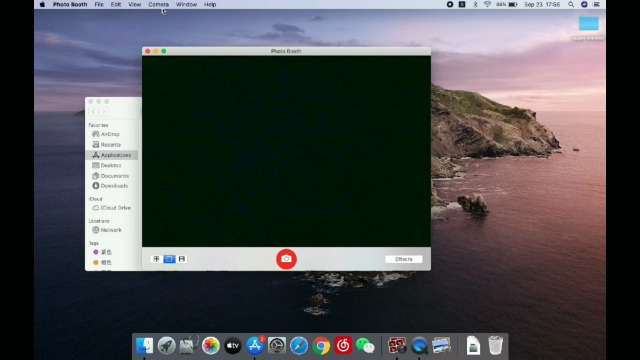Open the input source menu in the menu bar
This screenshot has height=360, width=640.
click(462, 4)
